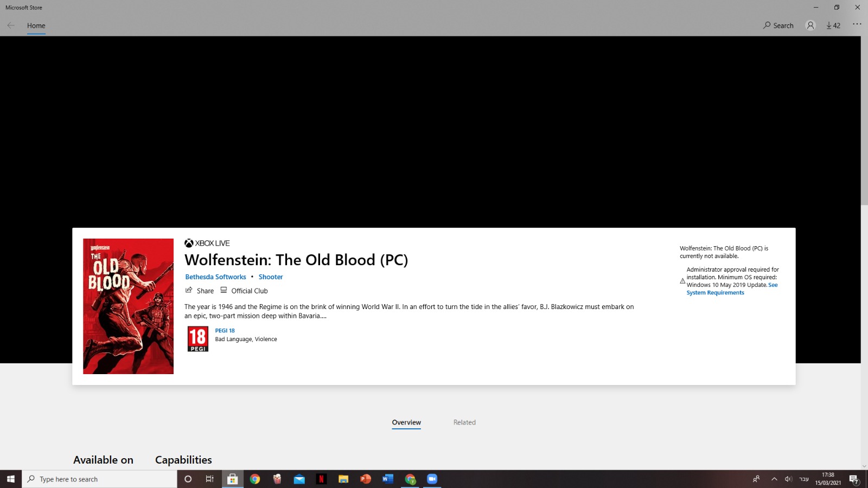Open Netflix from the taskbar

[x=321, y=479]
